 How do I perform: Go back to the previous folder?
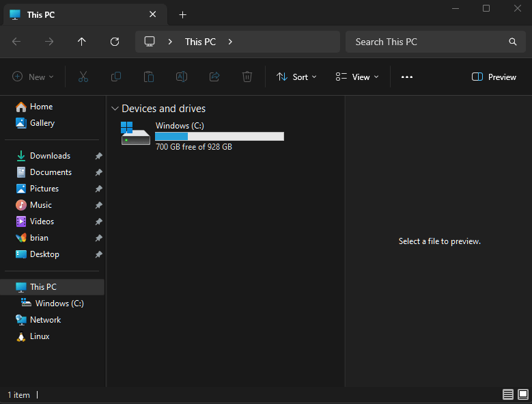(16, 42)
